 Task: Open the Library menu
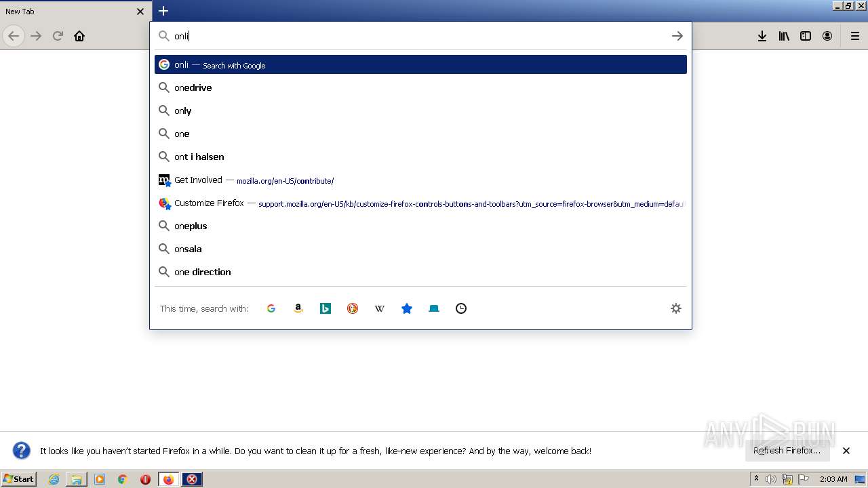coord(784,36)
